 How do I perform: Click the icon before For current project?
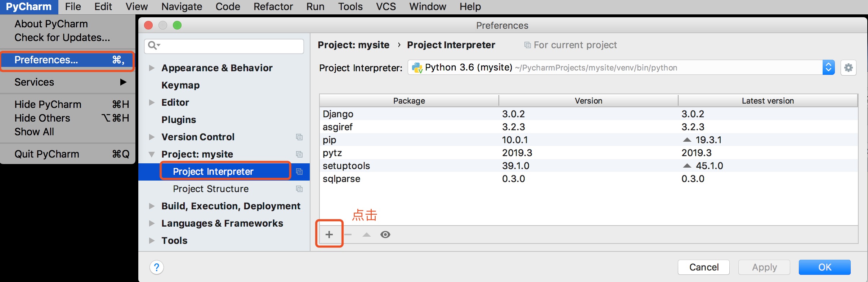pos(528,45)
